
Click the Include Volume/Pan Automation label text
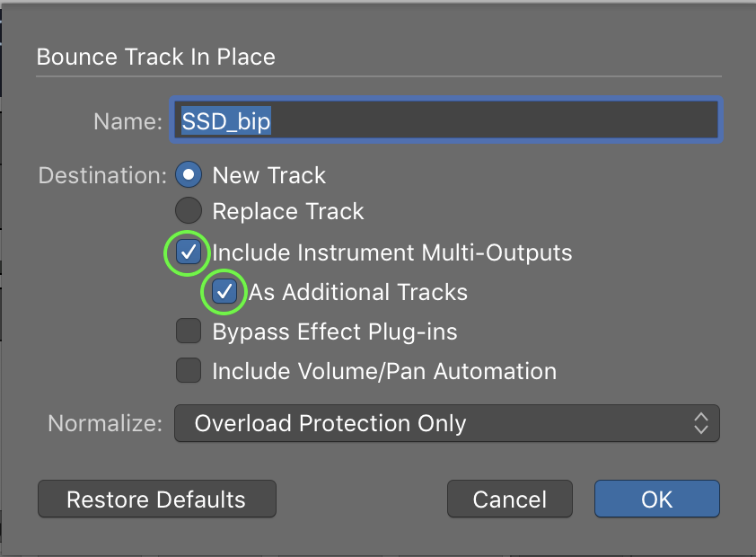pyautogui.click(x=384, y=371)
